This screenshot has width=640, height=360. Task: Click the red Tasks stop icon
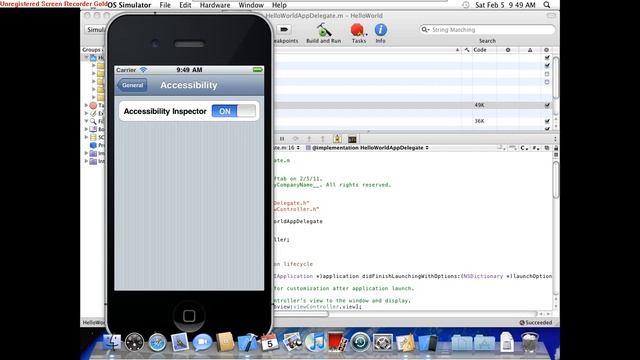coord(357,30)
